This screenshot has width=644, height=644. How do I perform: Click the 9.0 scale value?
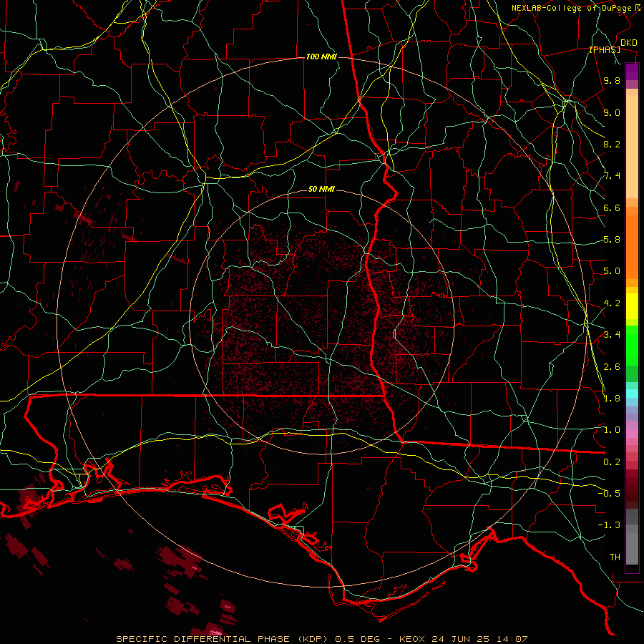click(x=612, y=112)
